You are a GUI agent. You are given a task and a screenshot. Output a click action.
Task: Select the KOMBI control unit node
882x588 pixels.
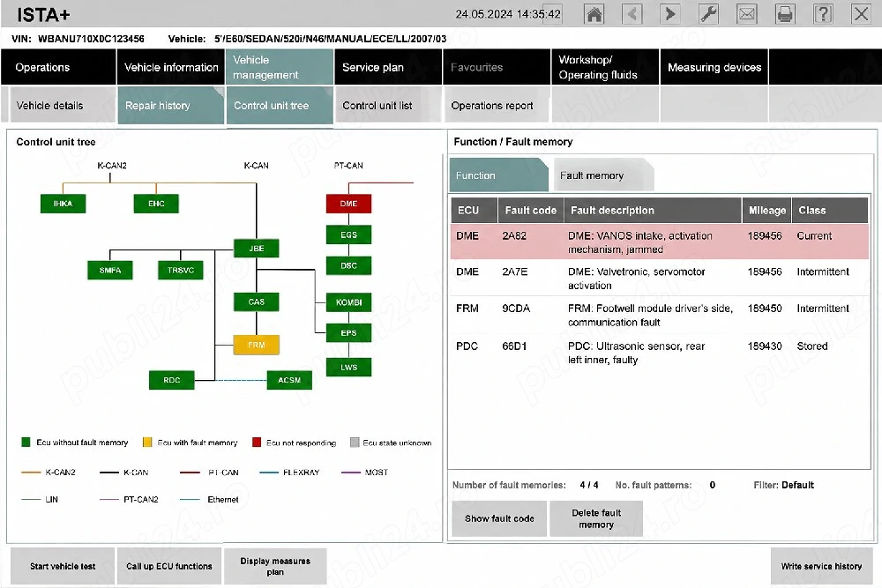348,302
